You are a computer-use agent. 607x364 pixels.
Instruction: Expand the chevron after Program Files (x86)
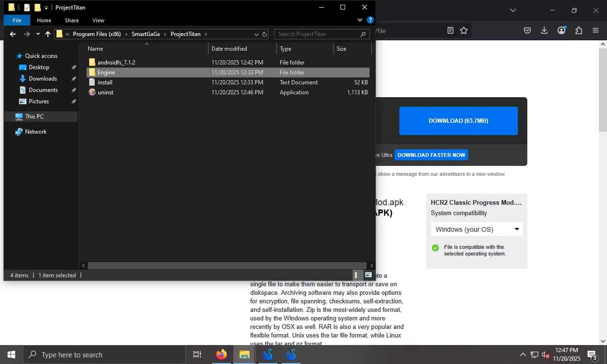127,34
